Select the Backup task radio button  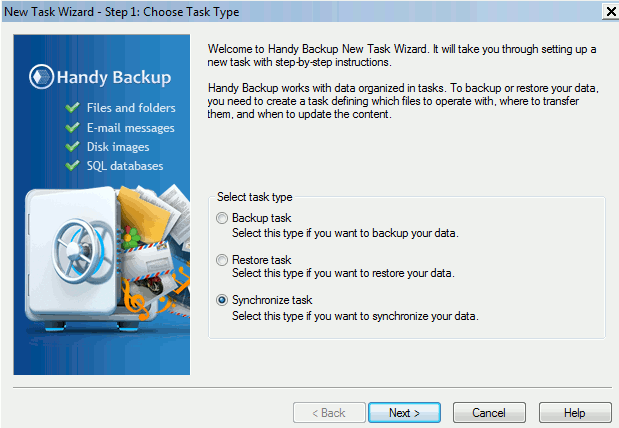(222, 218)
